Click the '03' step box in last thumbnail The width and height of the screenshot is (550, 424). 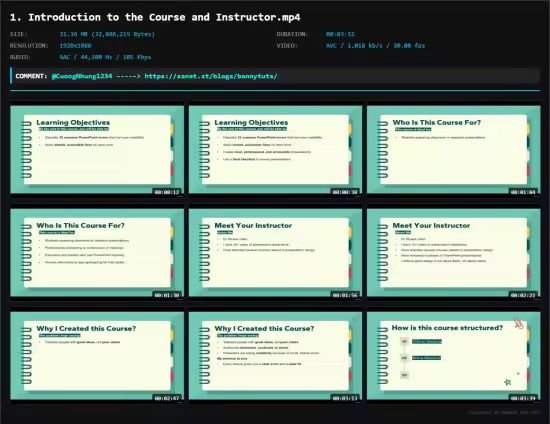[x=404, y=375]
